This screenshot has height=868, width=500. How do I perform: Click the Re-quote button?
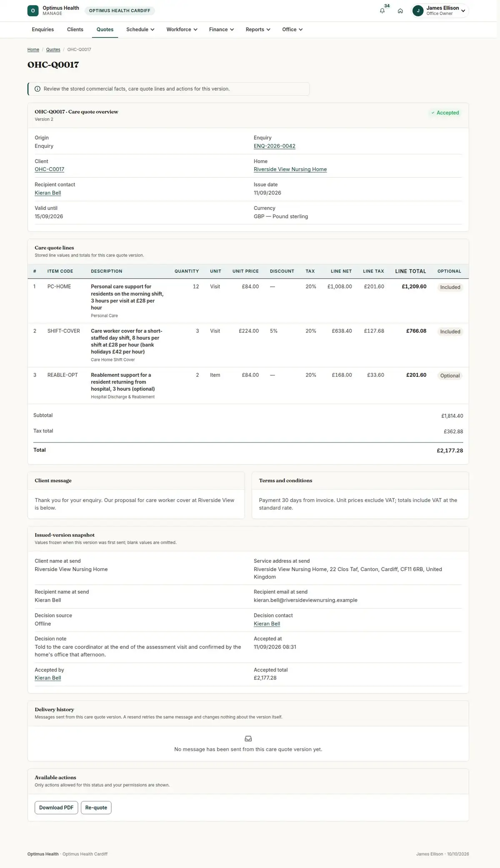pyautogui.click(x=96, y=808)
